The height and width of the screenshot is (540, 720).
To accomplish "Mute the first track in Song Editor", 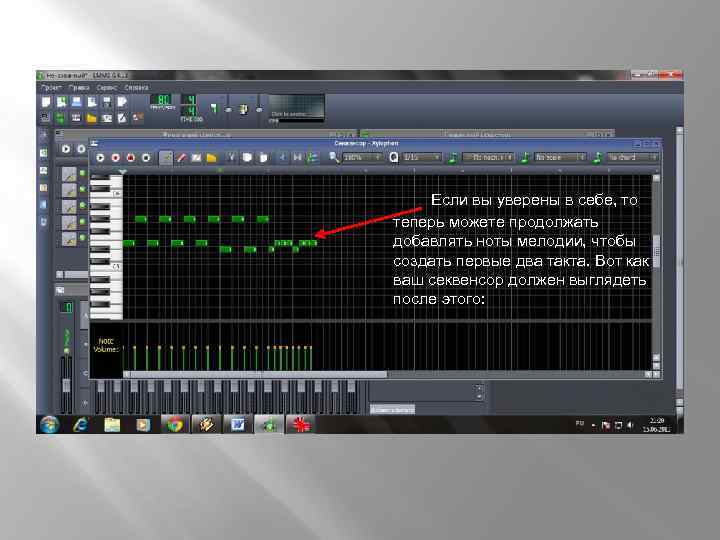I will coord(83,173).
